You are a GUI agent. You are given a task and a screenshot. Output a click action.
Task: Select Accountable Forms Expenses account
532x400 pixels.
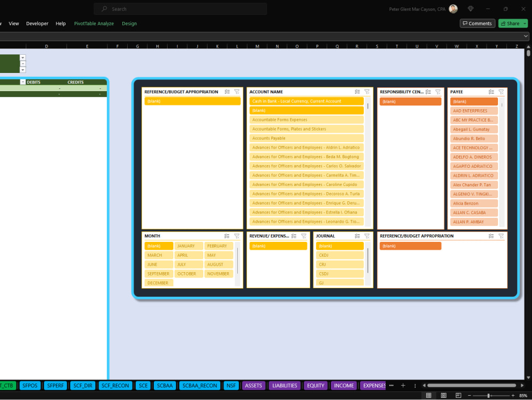click(306, 119)
